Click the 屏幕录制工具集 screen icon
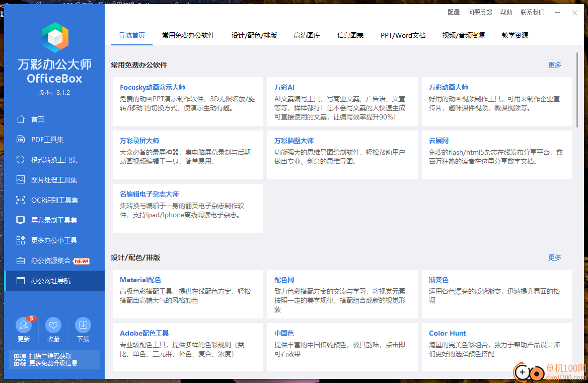Viewport: 588px width, 383px height. pos(20,220)
